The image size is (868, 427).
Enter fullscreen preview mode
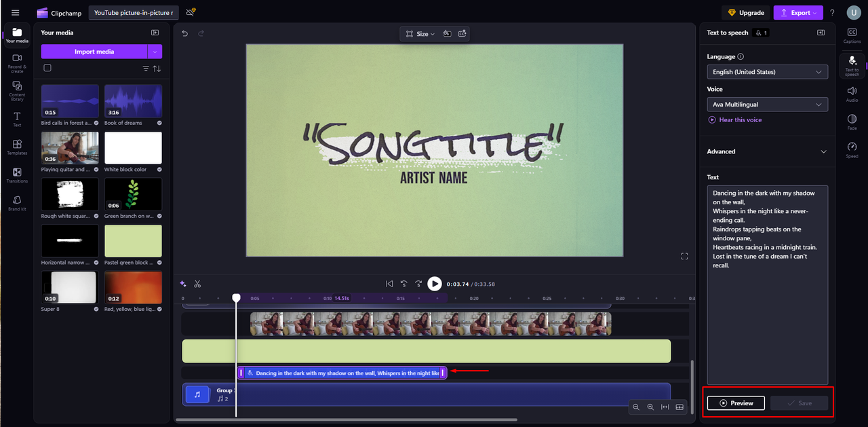pyautogui.click(x=684, y=256)
